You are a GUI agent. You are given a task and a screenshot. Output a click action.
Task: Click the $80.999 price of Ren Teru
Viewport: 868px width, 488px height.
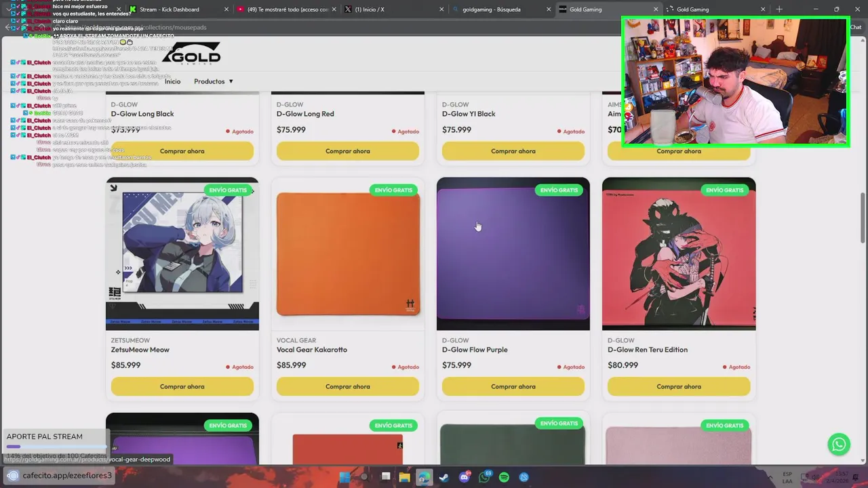623,365
